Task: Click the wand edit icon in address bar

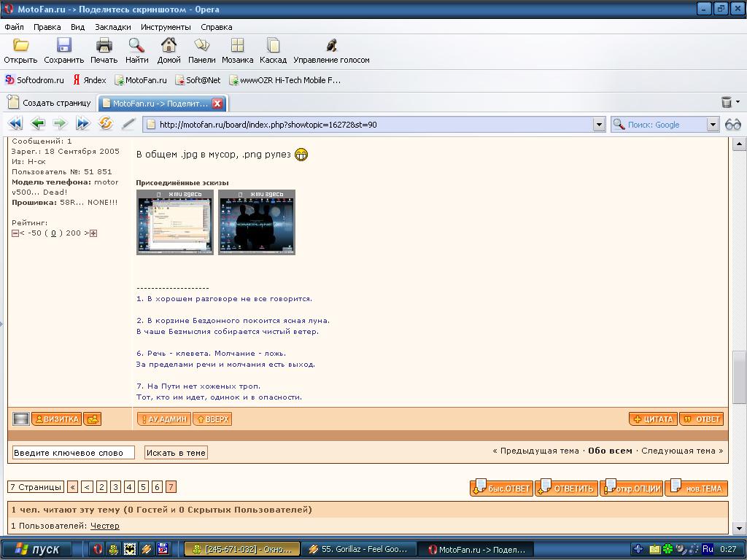Action: tap(128, 124)
